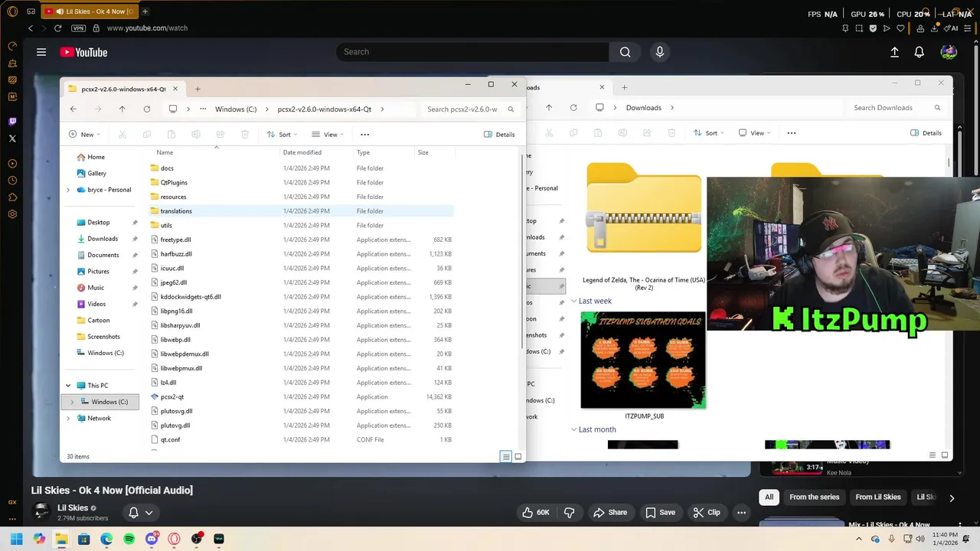Open Spotify from the Windows taskbar
980x551 pixels.
[x=129, y=539]
